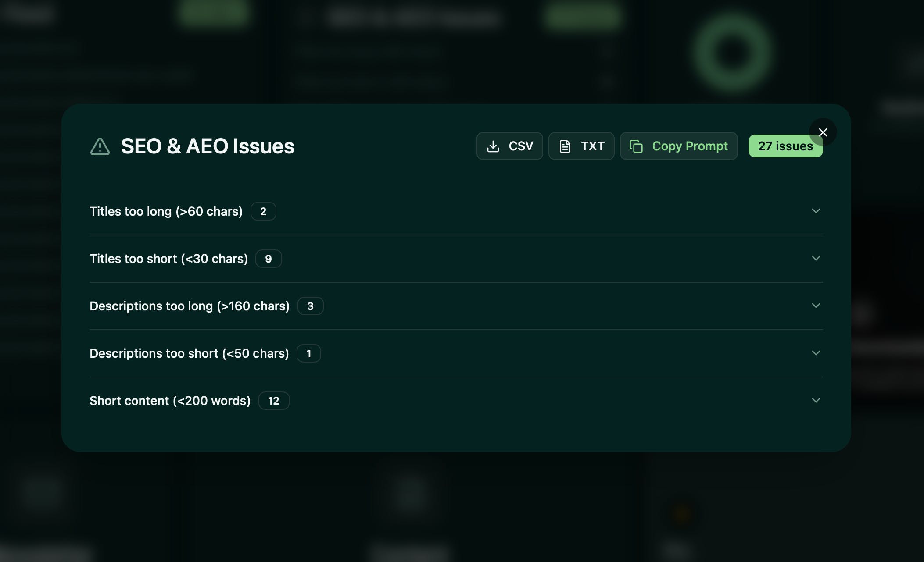Open Short content (<200 words) section
Screen dimensions: 924x562
pos(170,401)
